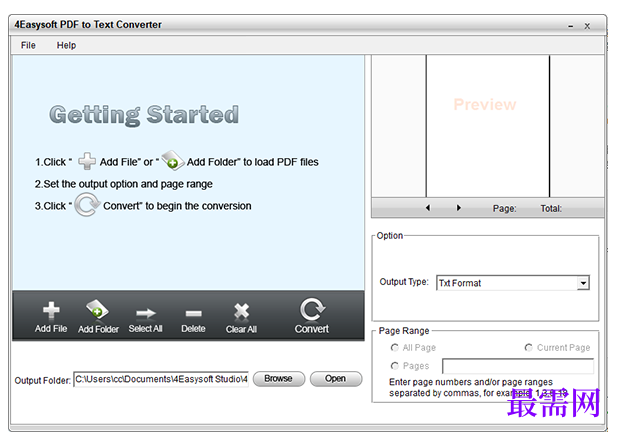The height and width of the screenshot is (434, 619).
Task: Click the Preview page area
Action: point(488,126)
